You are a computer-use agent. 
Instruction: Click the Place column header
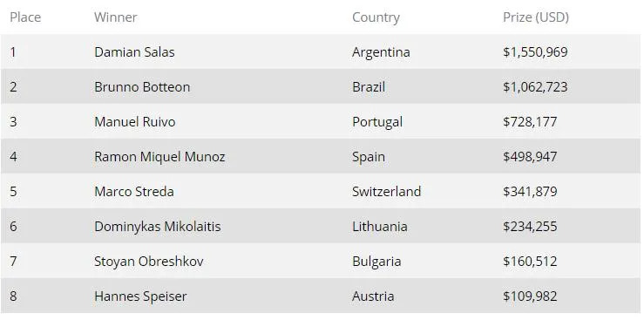(x=25, y=17)
